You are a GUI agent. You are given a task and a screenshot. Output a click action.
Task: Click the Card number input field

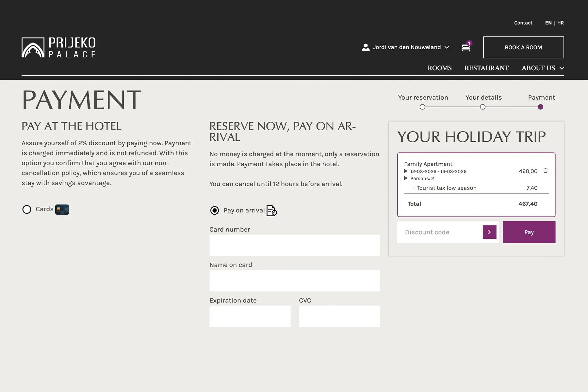pyautogui.click(x=295, y=245)
